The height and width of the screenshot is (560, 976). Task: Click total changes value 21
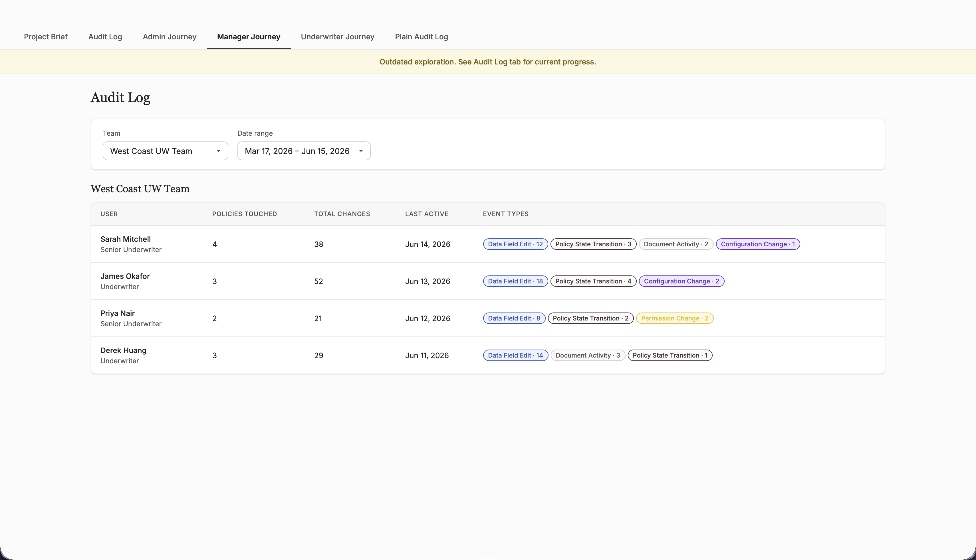coord(318,318)
